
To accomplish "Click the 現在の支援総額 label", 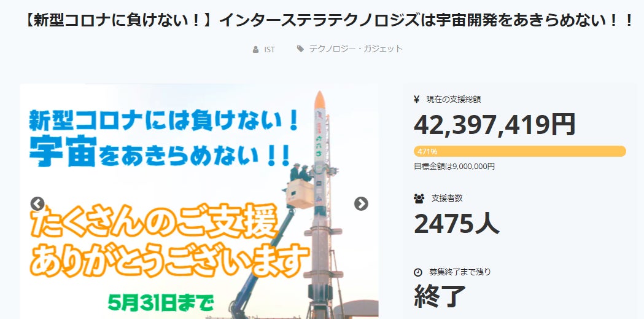I will coord(454,99).
